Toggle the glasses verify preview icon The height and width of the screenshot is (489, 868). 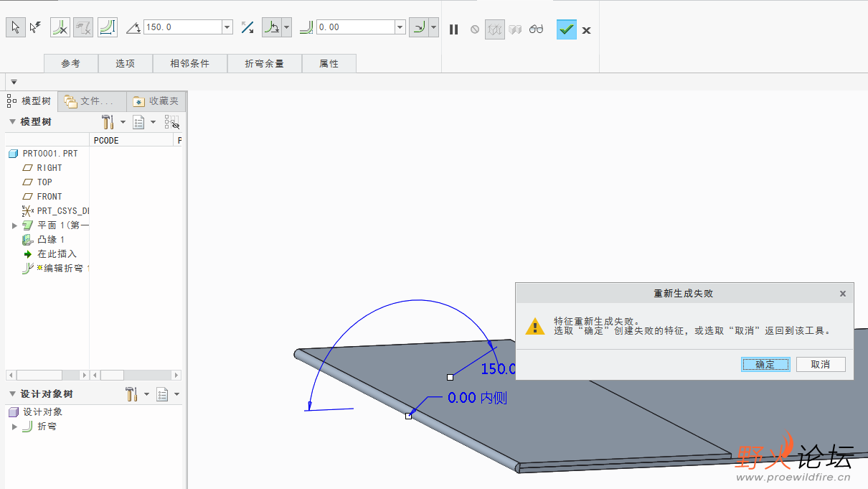536,29
